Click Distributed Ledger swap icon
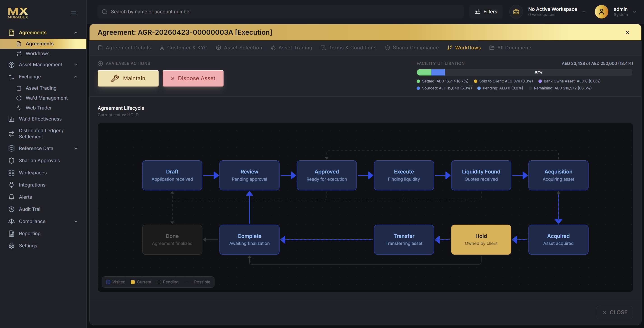Screen dimensions: 644x328 coord(12,134)
